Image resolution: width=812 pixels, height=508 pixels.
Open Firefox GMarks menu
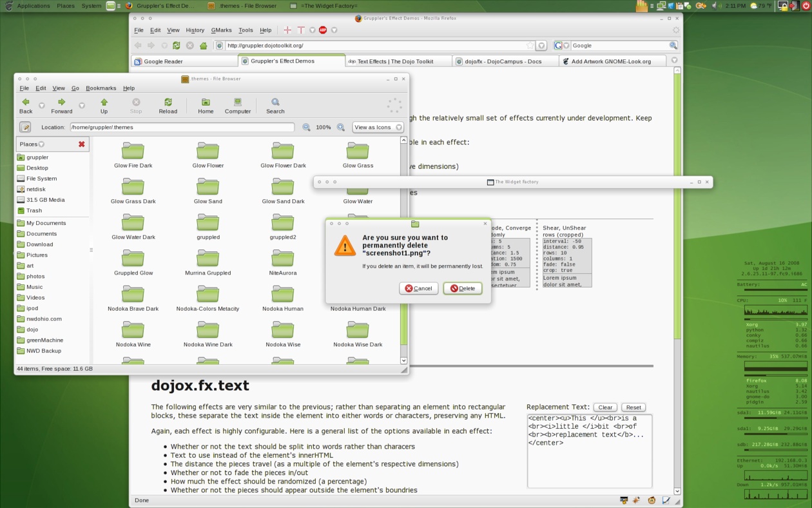coord(221,30)
